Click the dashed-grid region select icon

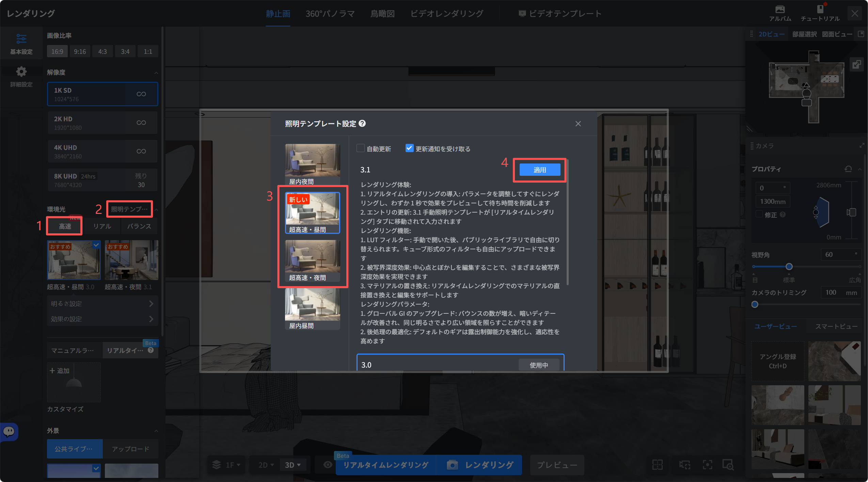(657, 465)
